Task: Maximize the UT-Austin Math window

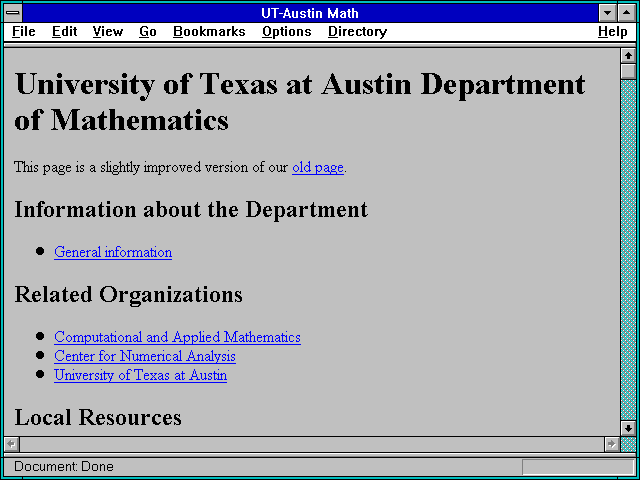Action: (627, 13)
